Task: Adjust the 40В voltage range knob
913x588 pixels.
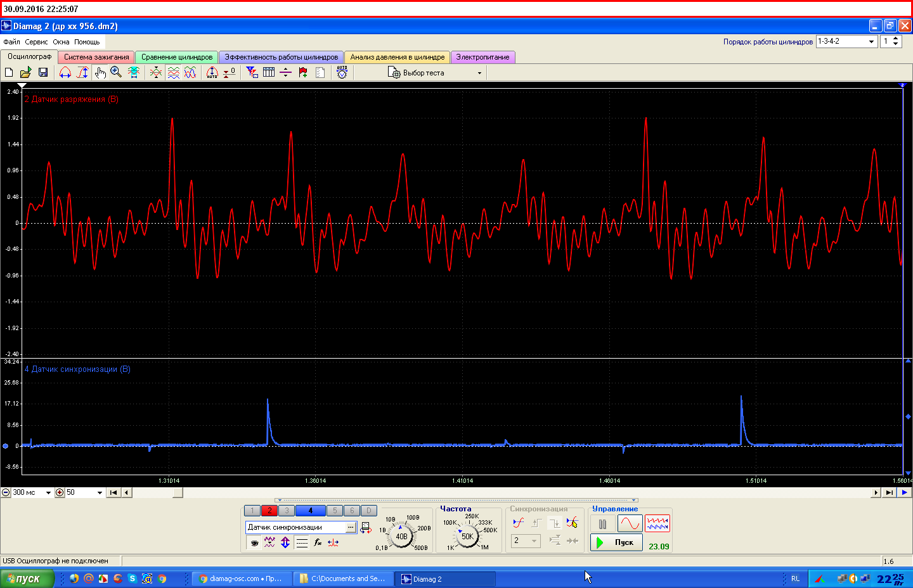Action: 402,536
